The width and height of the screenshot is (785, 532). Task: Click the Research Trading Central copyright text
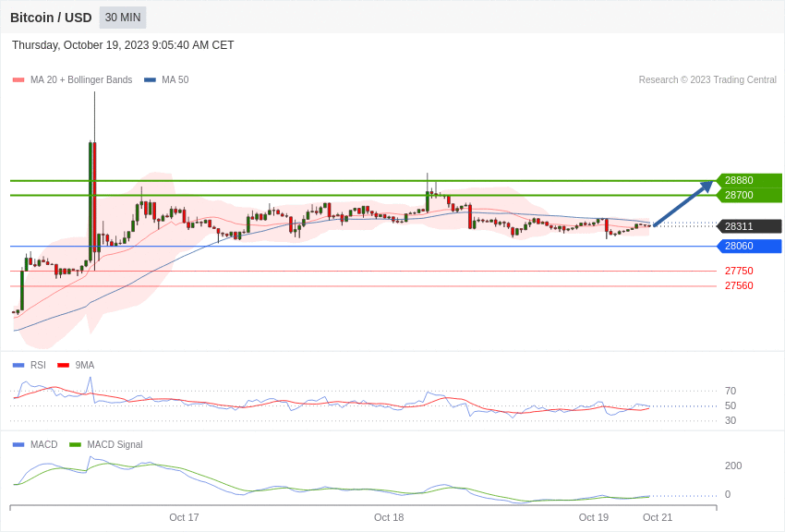point(707,80)
